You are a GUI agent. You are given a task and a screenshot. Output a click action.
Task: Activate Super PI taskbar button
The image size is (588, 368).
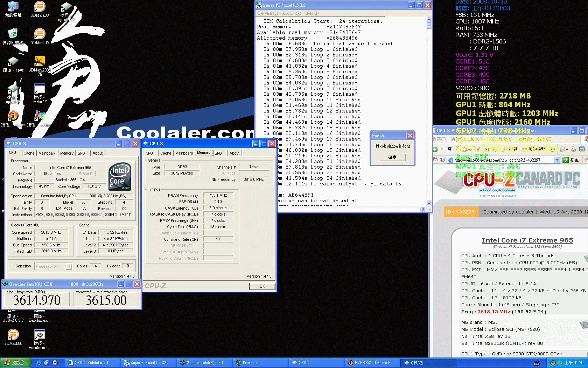tap(148, 363)
